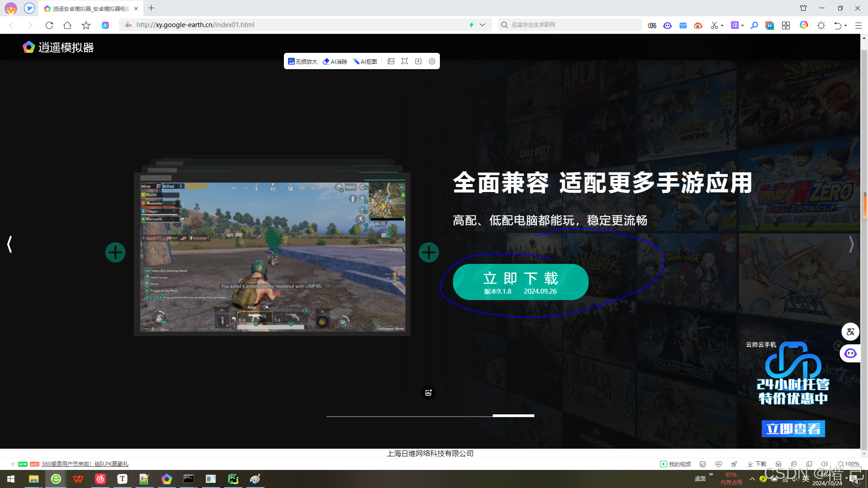Open 下载 downloads in status bar
Screen dimensions: 868x488
[757, 464]
